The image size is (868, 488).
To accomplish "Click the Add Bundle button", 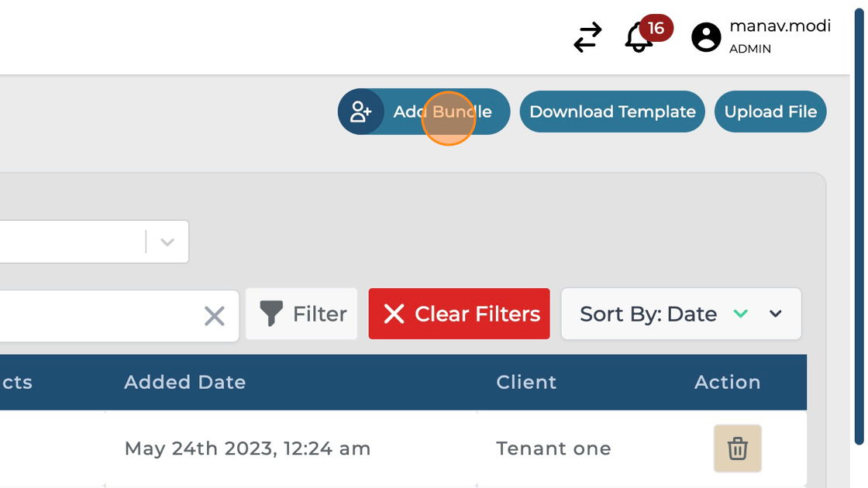I will 424,112.
